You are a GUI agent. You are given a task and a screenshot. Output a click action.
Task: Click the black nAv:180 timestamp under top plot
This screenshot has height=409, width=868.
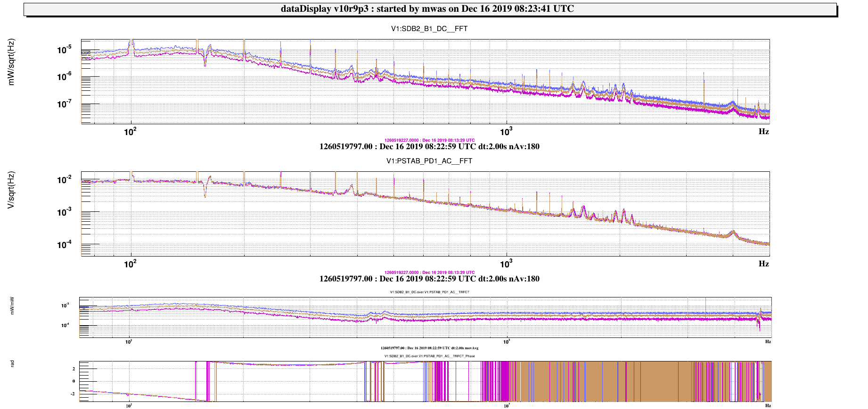[429, 146]
